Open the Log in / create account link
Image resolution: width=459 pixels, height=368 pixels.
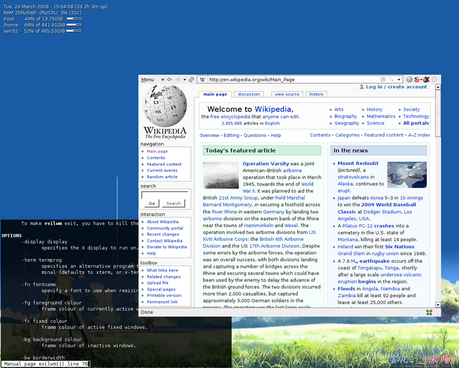[x=396, y=87]
